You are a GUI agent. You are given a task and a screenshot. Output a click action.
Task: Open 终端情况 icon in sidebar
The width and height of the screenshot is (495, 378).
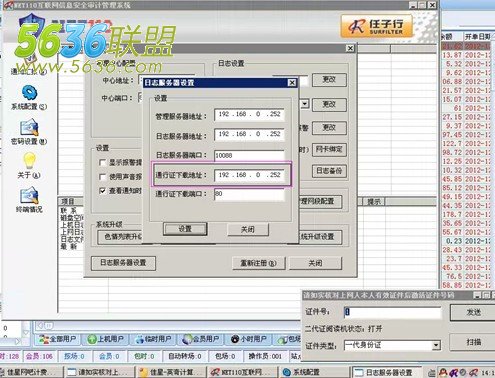tap(29, 196)
